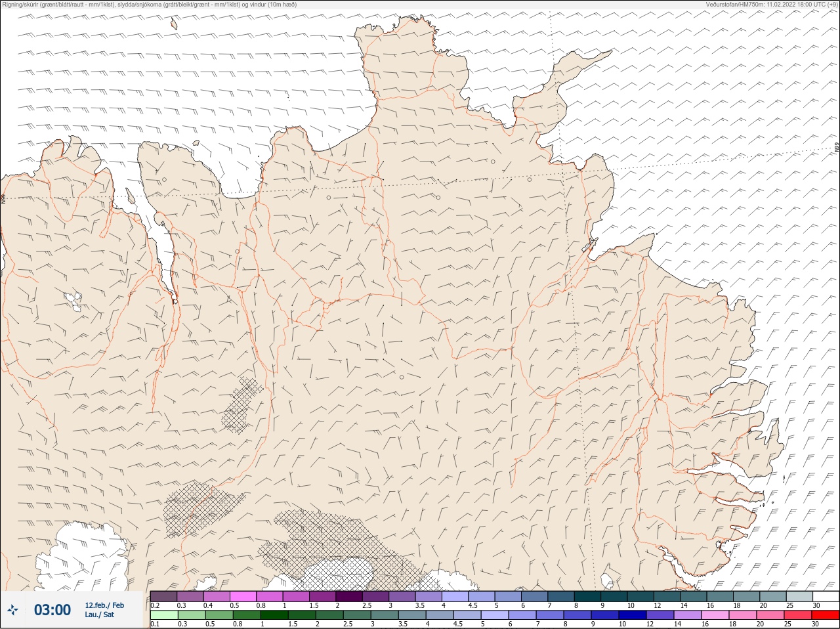Select the bright pink swatch between 0.5 and 0.8
Screen dimensions: 840x629
tap(243, 596)
